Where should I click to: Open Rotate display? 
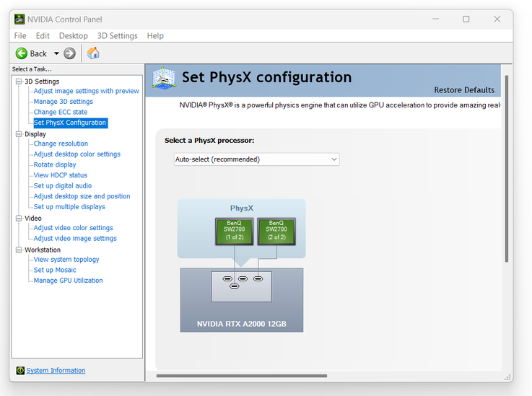[x=55, y=164]
